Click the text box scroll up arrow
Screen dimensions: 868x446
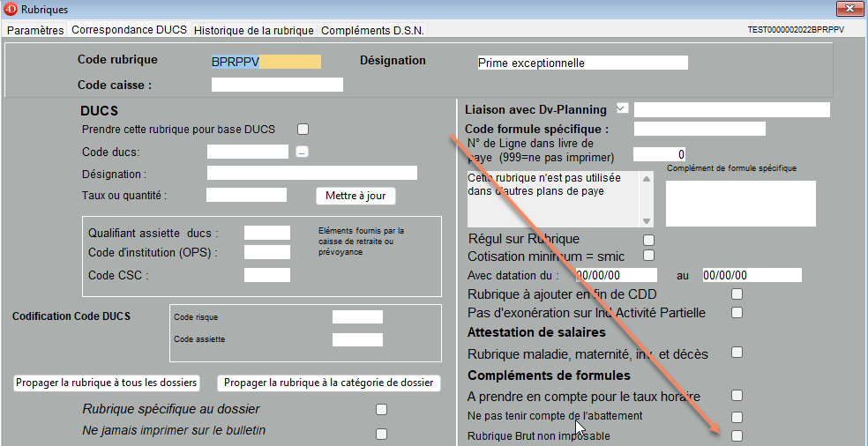point(646,179)
